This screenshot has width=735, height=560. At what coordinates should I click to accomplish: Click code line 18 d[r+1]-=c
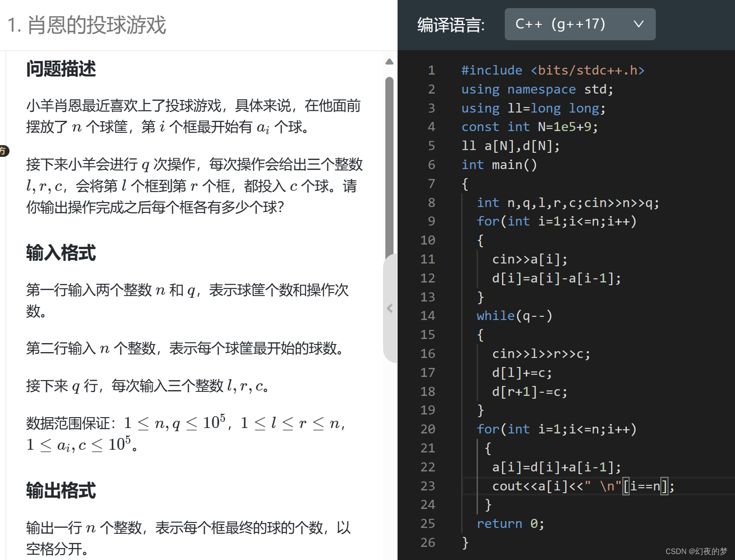530,392
